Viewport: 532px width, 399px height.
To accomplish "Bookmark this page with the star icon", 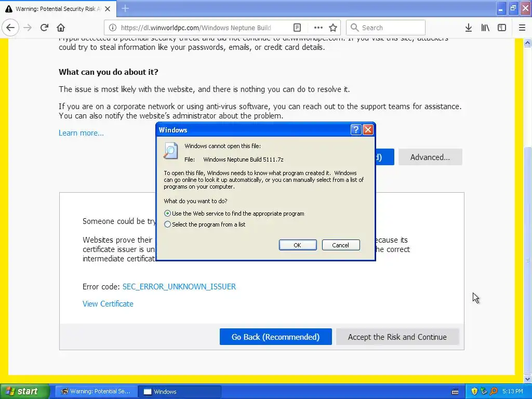I will [x=333, y=28].
